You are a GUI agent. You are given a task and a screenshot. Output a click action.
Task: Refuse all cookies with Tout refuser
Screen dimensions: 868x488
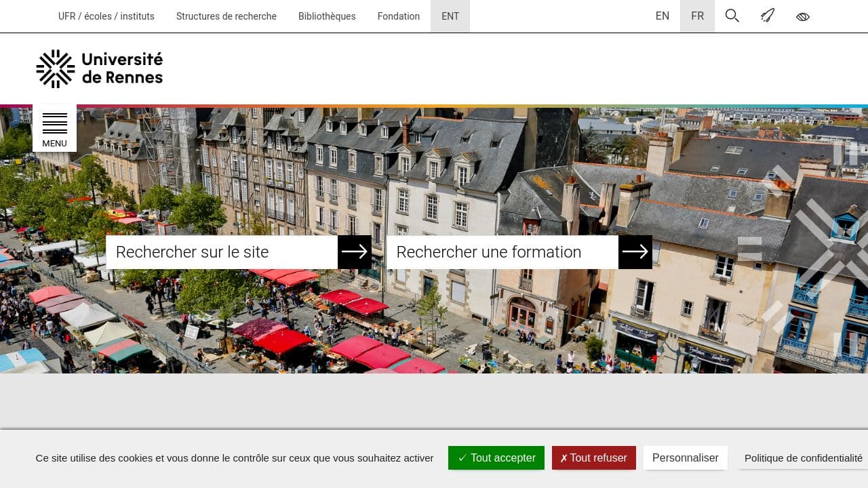click(x=593, y=457)
